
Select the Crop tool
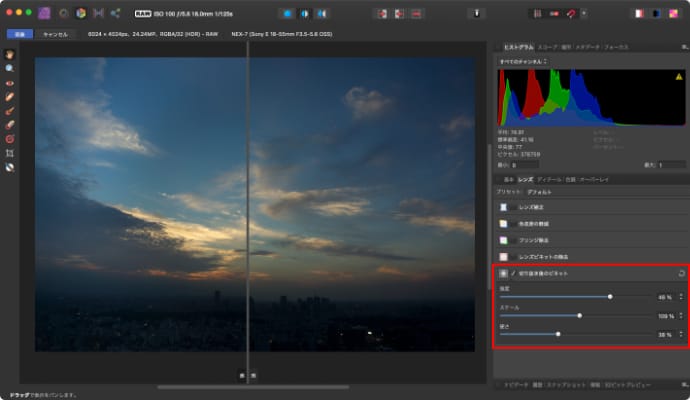tap(9, 153)
